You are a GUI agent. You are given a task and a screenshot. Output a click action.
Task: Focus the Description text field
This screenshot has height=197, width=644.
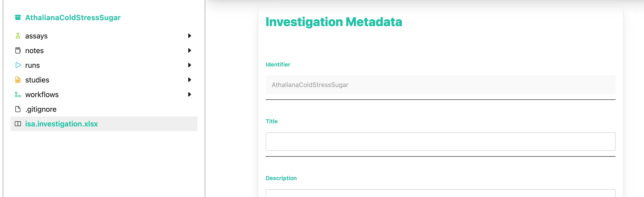(440, 193)
